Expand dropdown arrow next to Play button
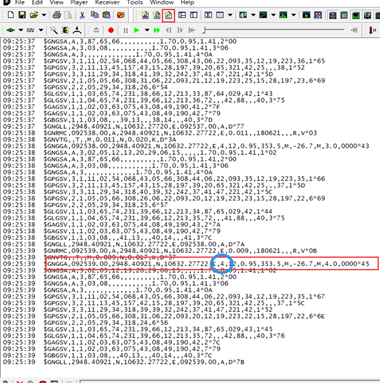Image resolution: width=380 pixels, height=383 pixels. pyautogui.click(x=147, y=30)
